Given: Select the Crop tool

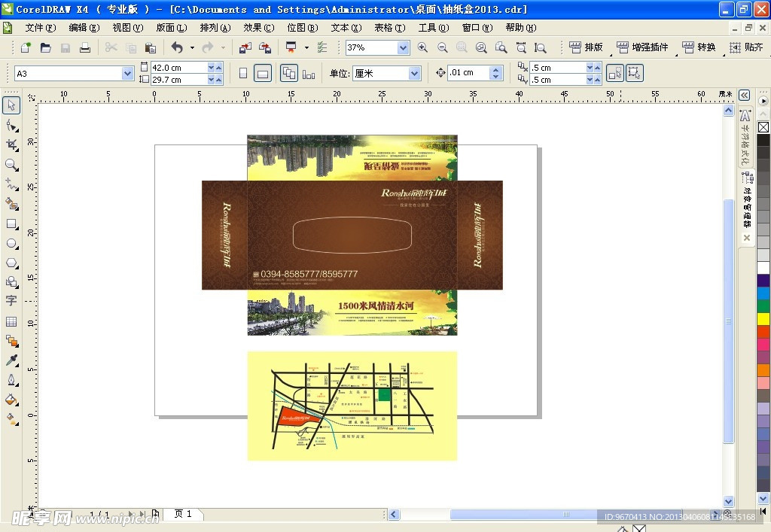Looking at the screenshot, I should point(11,144).
